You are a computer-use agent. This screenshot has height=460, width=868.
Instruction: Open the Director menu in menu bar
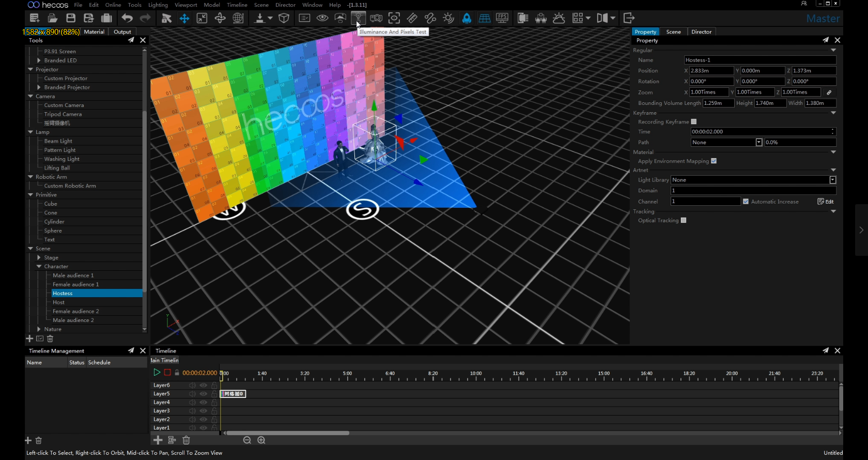click(285, 5)
